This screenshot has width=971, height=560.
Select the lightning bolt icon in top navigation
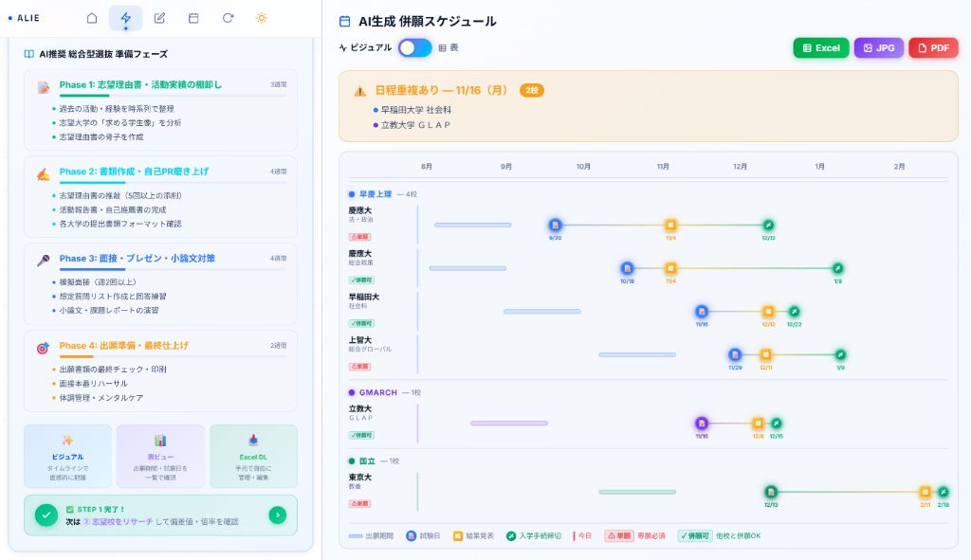(x=126, y=18)
